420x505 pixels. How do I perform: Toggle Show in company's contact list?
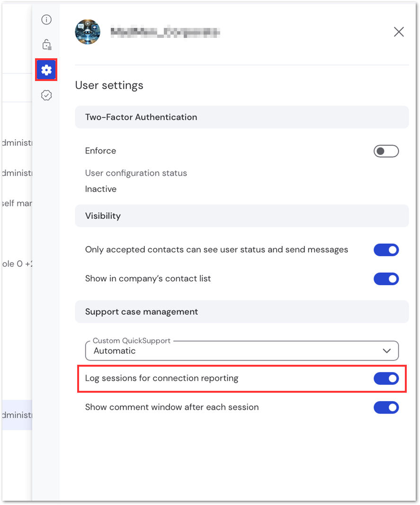[x=386, y=279]
